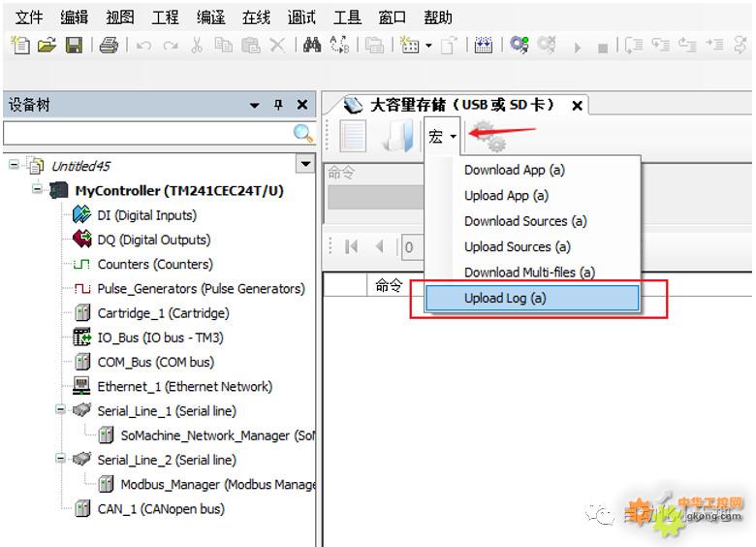Collapse the Untitled45 project node
This screenshot has width=756, height=547.
tap(14, 165)
